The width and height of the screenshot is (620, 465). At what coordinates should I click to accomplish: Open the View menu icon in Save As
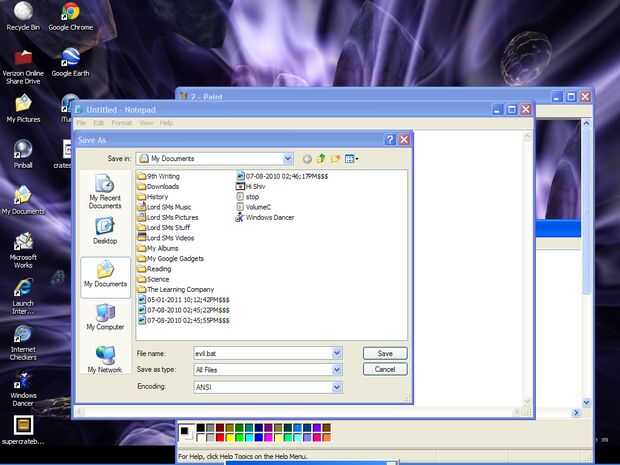[x=351, y=159]
